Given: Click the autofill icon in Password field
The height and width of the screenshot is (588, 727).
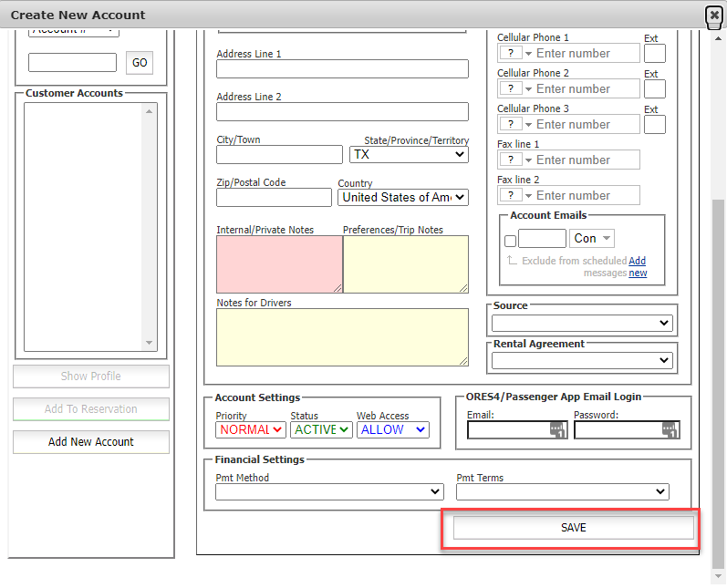Looking at the screenshot, I should pos(670,430).
